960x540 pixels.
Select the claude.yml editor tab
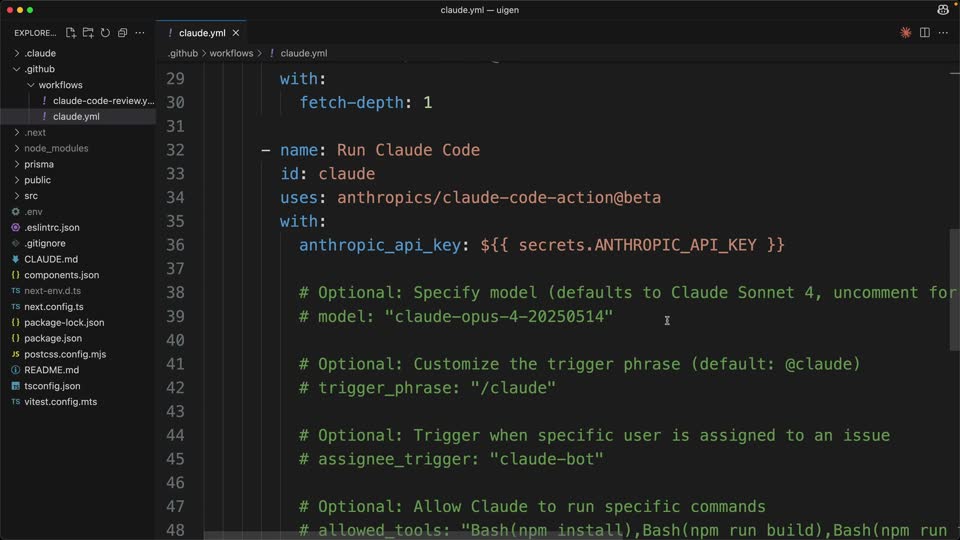point(201,33)
